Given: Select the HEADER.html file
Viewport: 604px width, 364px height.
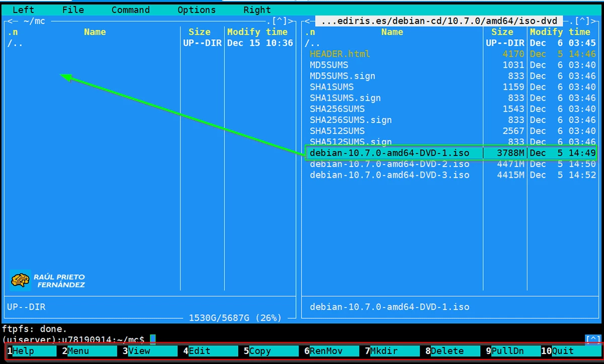Looking at the screenshot, I should 340,54.
